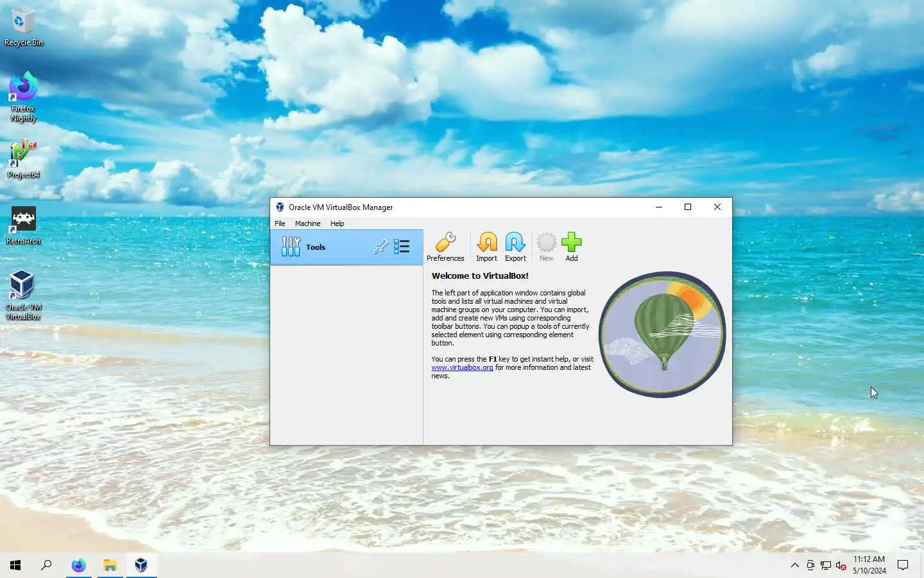924x578 pixels.
Task: Open the File menu
Action: coord(280,223)
